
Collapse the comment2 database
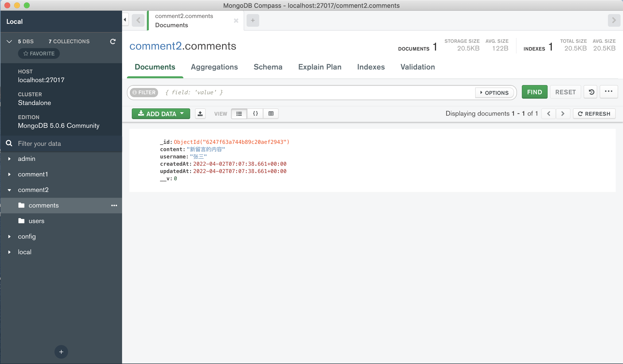pyautogui.click(x=9, y=190)
